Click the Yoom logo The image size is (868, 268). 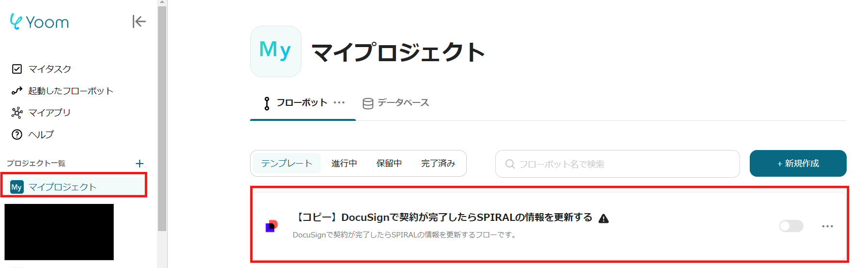[39, 22]
